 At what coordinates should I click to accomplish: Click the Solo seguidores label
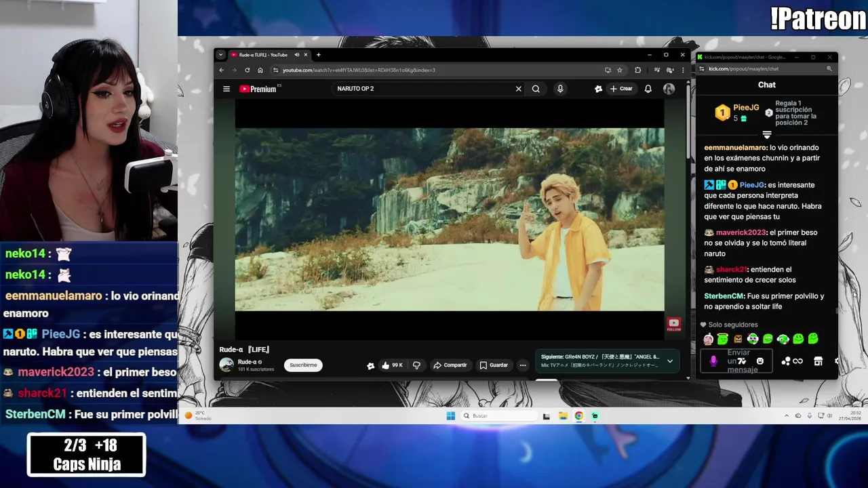(x=733, y=325)
